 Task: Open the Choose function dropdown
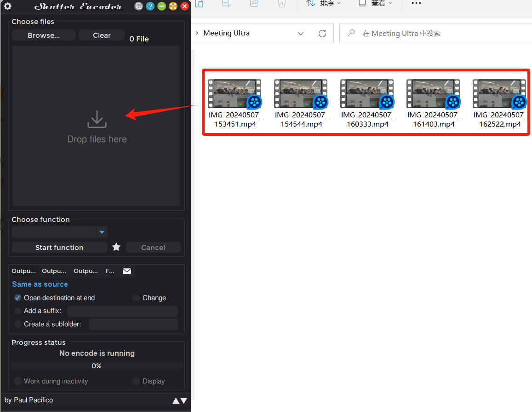(102, 232)
